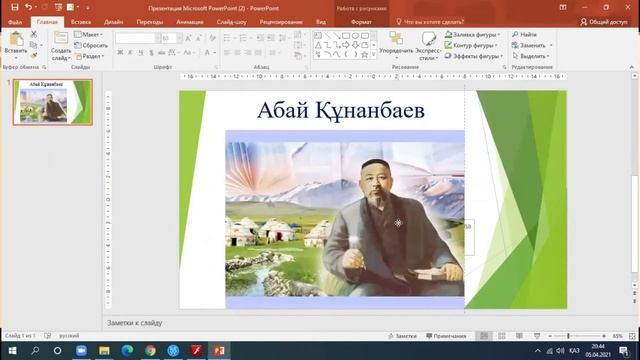Open the Анимация tab
Image resolution: width=640 pixels, height=360 pixels.
coord(189,22)
